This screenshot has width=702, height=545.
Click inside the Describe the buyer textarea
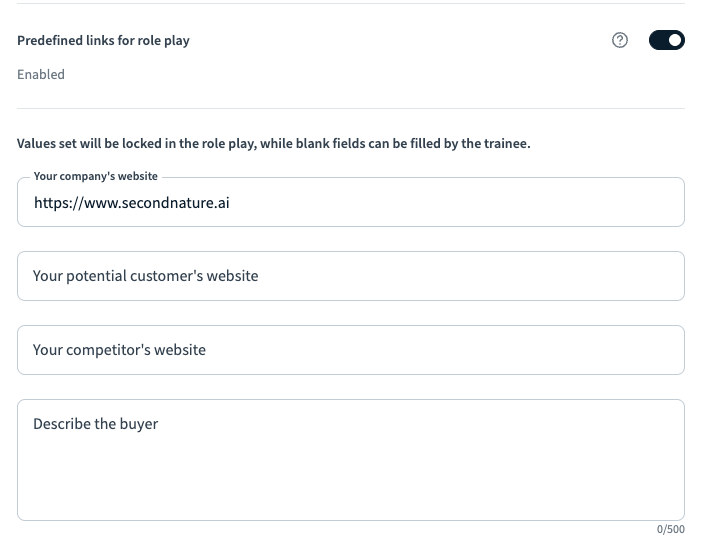point(350,460)
